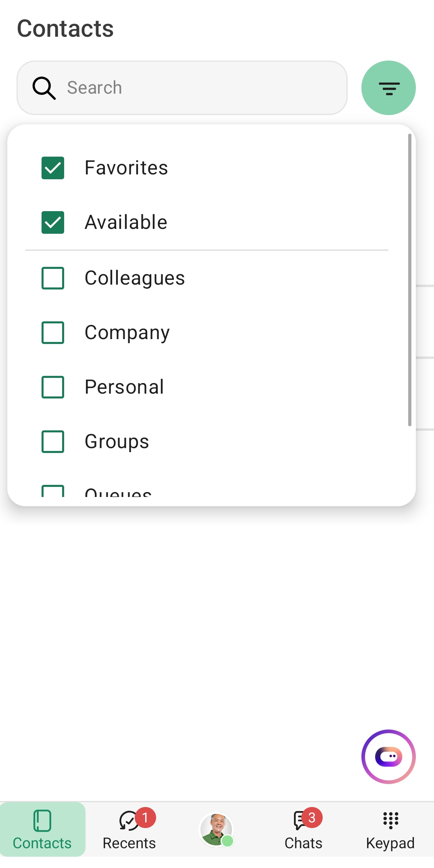
Task: Tick the Personal filter checkbox
Action: click(53, 387)
